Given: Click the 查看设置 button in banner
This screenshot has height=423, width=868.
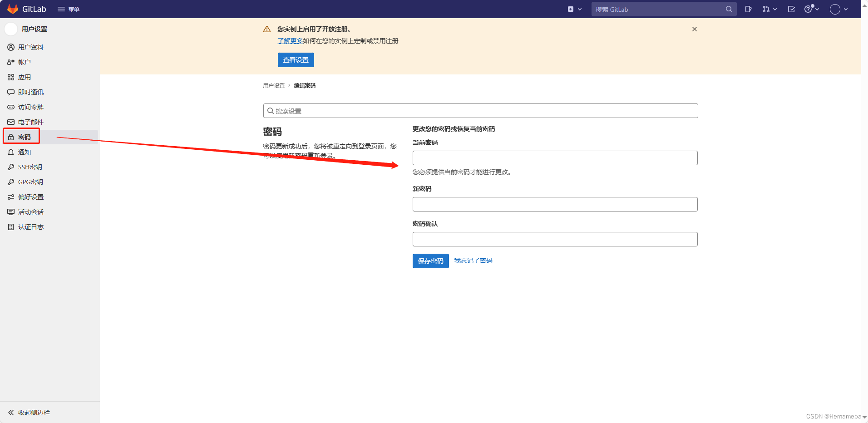Looking at the screenshot, I should click(296, 60).
